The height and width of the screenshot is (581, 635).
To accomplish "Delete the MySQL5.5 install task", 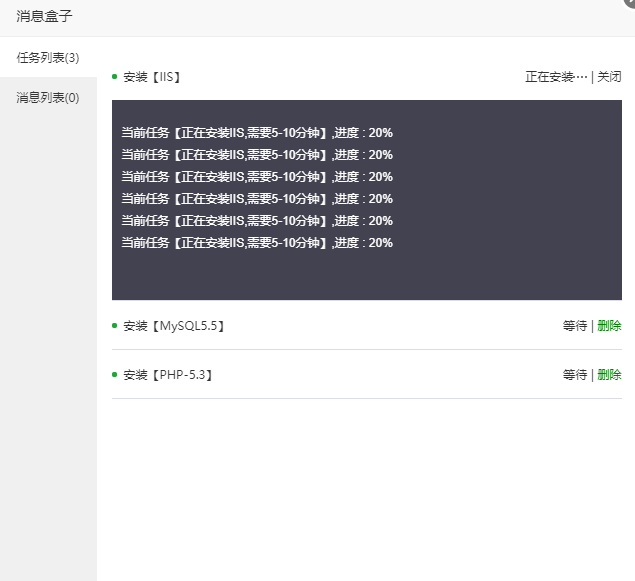I will pos(609,326).
